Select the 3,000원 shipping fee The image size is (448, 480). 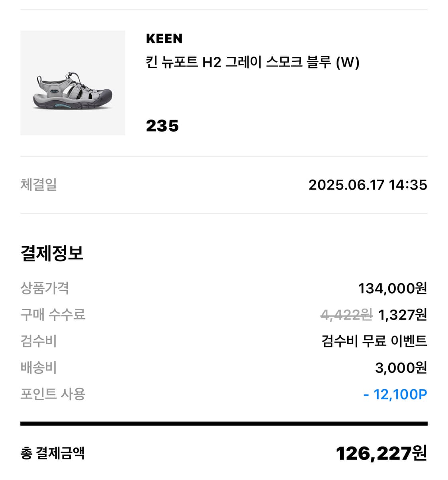point(401,368)
